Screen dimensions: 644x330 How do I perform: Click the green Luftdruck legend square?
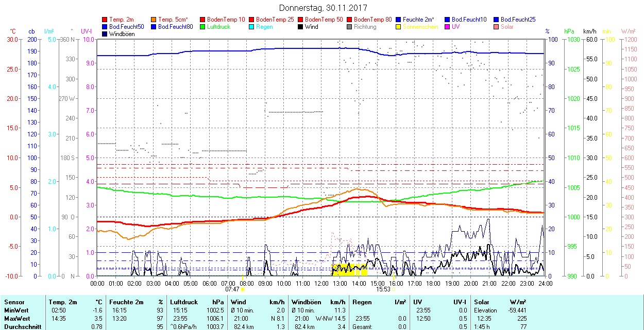(x=203, y=27)
